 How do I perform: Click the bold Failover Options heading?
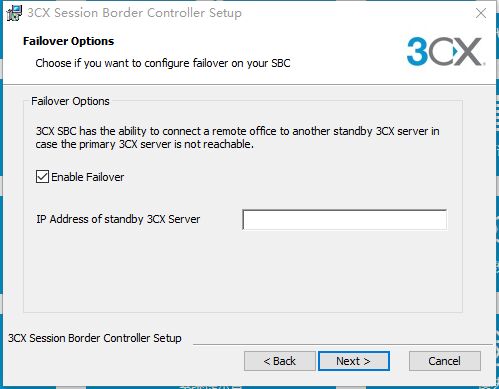[68, 41]
